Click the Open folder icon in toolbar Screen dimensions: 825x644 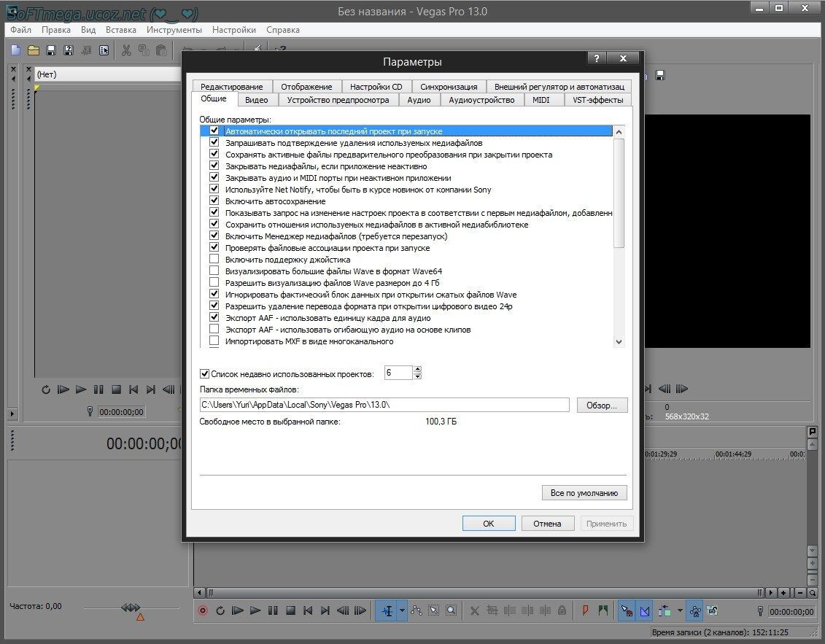[x=33, y=50]
